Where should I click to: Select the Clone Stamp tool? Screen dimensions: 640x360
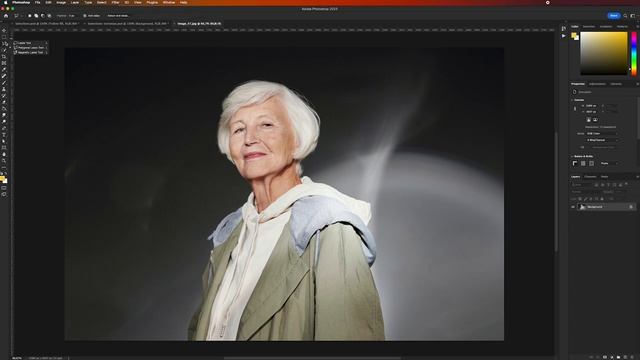tap(4, 89)
